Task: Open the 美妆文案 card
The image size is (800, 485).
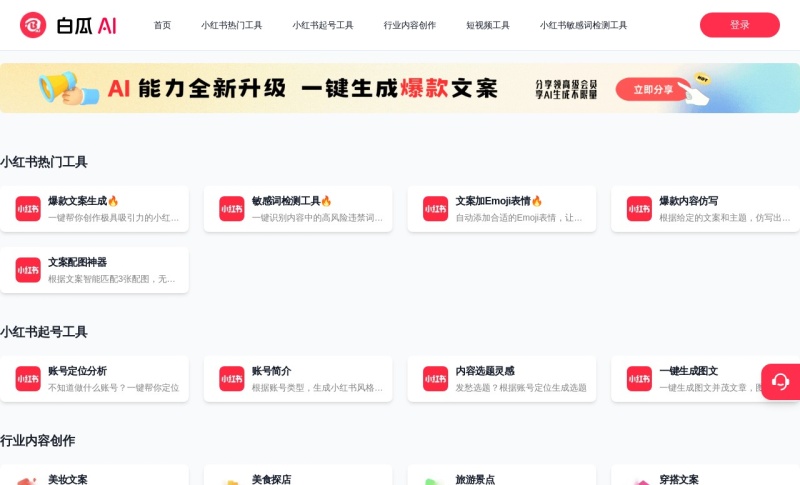Action: [94, 475]
